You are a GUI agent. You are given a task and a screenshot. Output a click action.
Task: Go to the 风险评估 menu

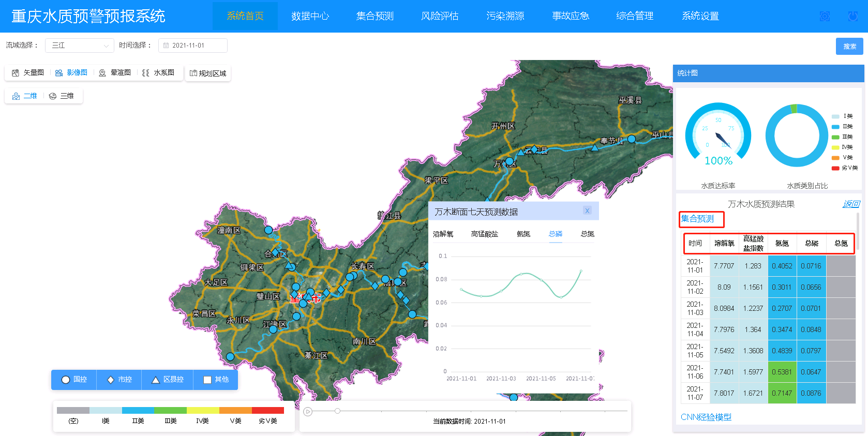[440, 16]
